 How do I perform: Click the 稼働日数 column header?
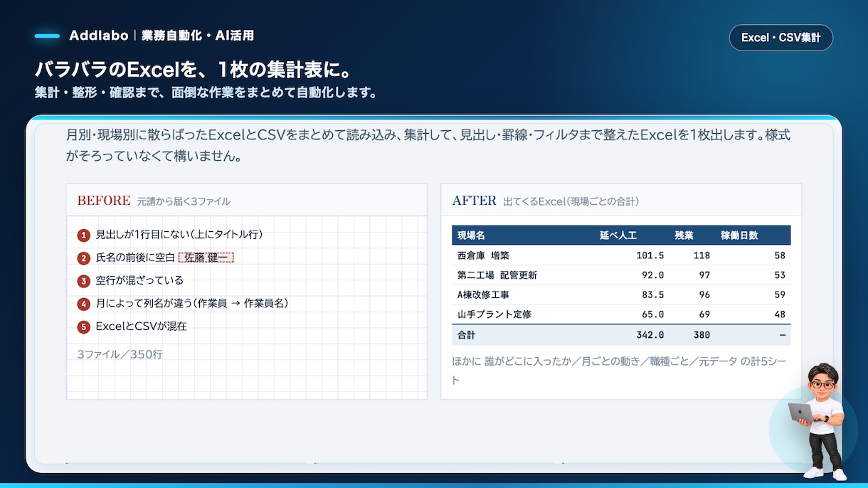[739, 235]
